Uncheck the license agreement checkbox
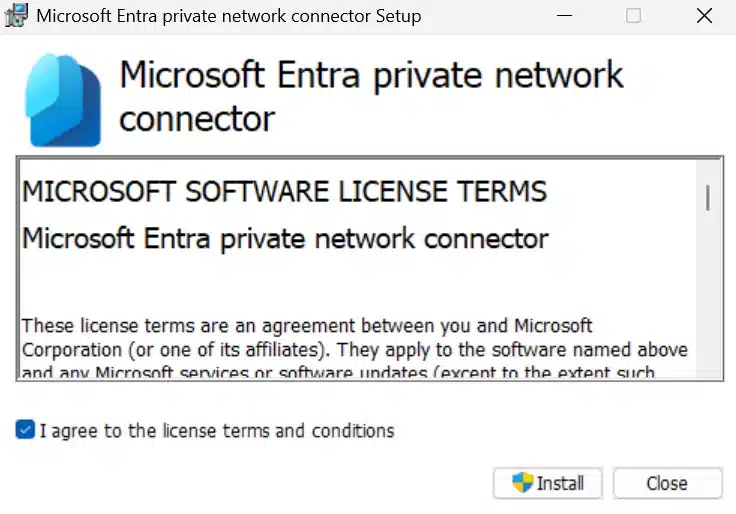The image size is (736, 514). (x=25, y=430)
